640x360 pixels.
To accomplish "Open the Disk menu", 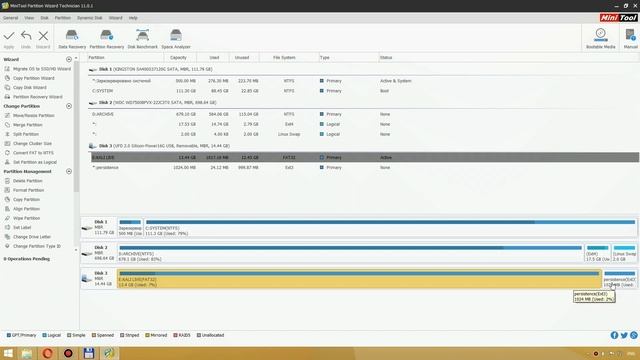I will tap(44, 18).
